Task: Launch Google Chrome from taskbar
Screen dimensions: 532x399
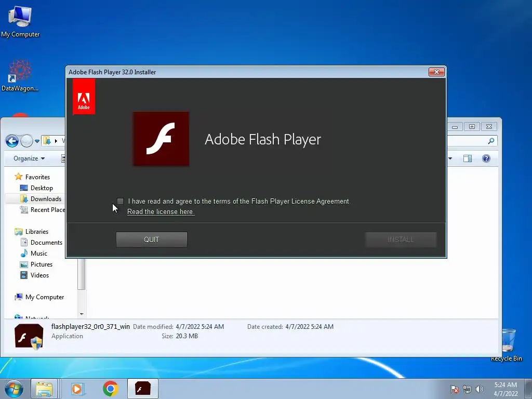Action: tap(111, 389)
